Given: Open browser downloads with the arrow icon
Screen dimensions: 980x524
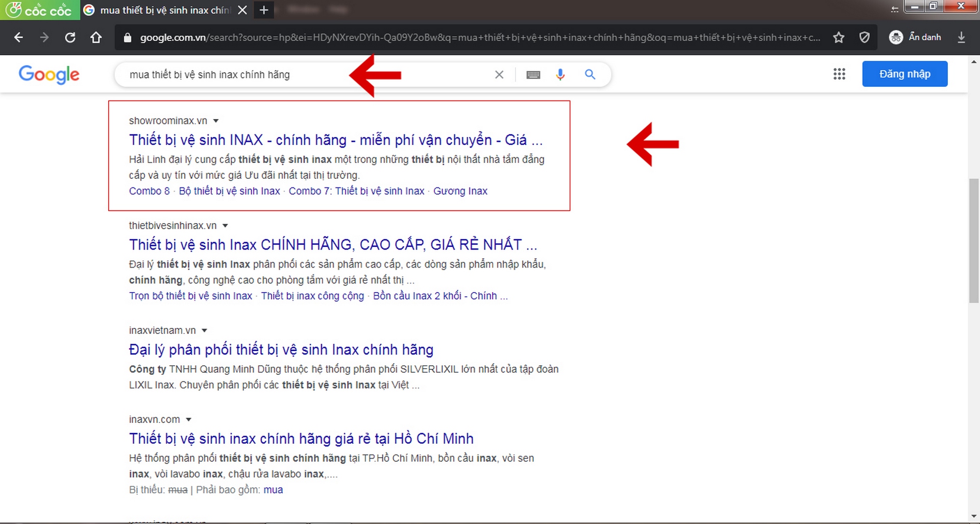Looking at the screenshot, I should pyautogui.click(x=962, y=37).
